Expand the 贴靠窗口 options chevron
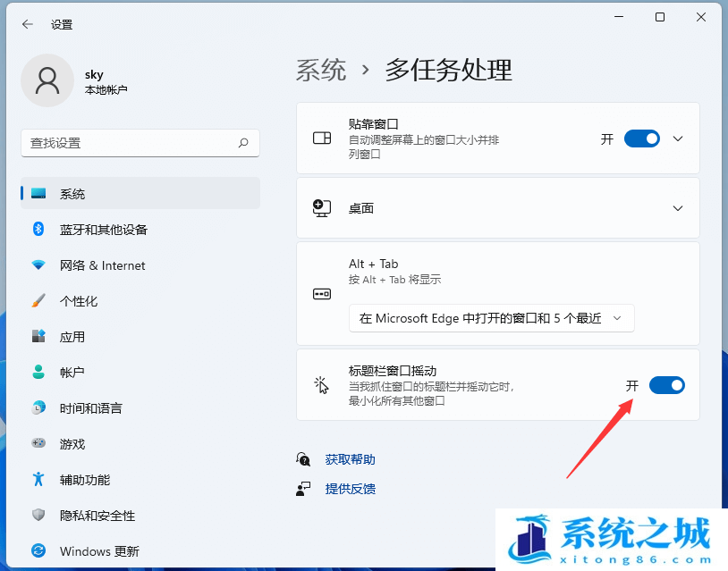Screen dimensions: 728x571 click(x=678, y=139)
